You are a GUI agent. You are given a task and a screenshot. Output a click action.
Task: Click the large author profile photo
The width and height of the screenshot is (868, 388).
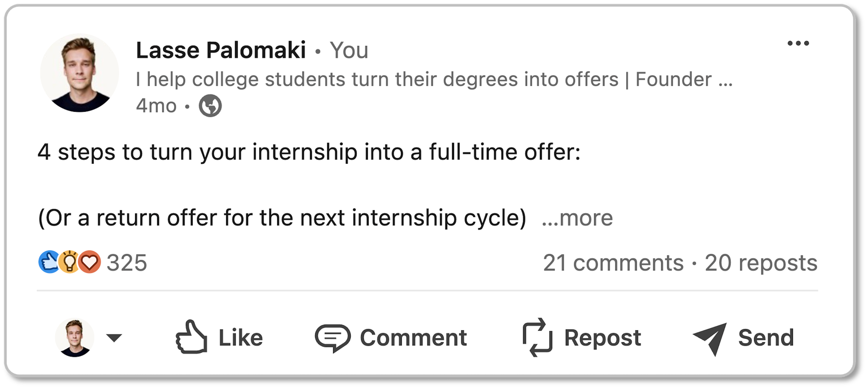(x=80, y=73)
